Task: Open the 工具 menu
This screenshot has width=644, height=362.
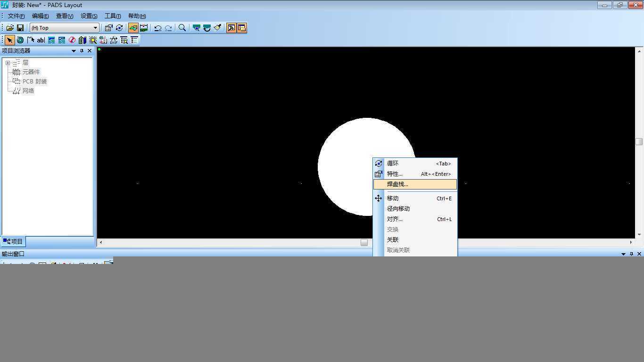Action: point(113,16)
